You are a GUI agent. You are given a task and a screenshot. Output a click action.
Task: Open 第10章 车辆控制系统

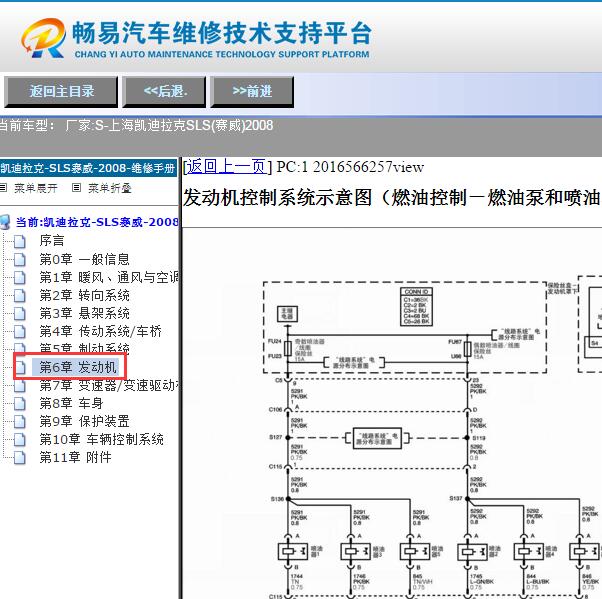pyautogui.click(x=101, y=439)
